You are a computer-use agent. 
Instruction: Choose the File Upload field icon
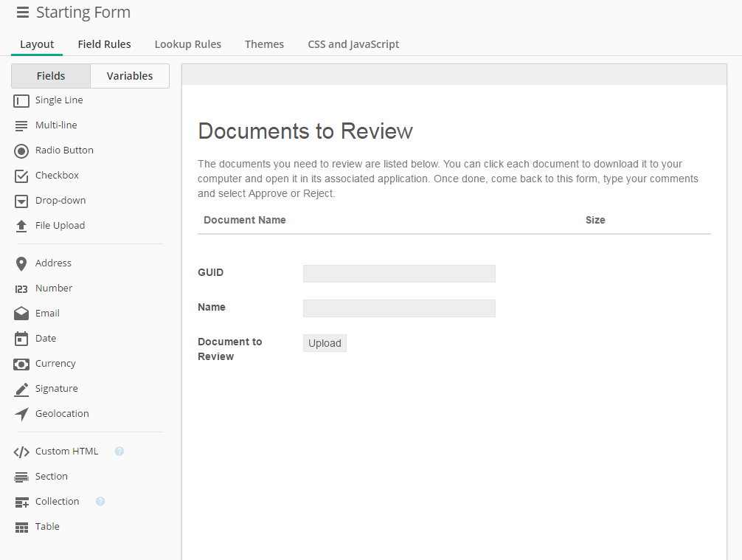click(x=21, y=226)
